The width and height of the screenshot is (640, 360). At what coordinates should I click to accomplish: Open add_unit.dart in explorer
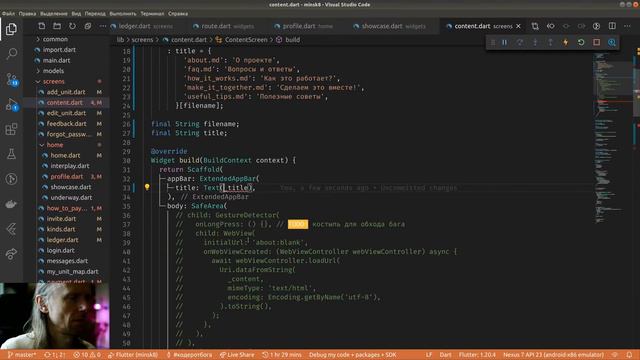click(66, 92)
